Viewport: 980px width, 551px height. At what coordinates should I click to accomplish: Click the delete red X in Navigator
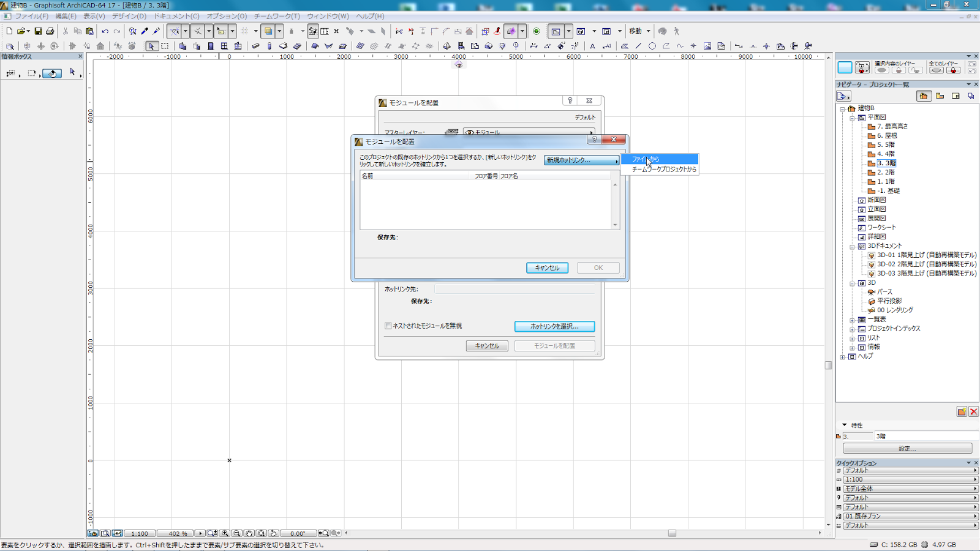coord(973,411)
